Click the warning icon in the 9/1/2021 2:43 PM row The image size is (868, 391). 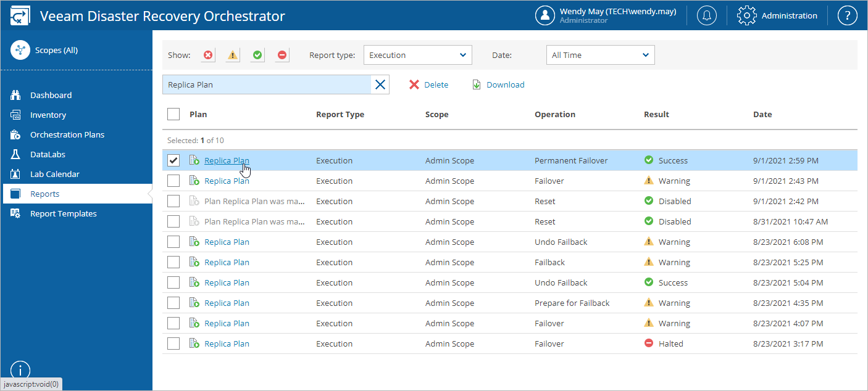[x=649, y=181]
